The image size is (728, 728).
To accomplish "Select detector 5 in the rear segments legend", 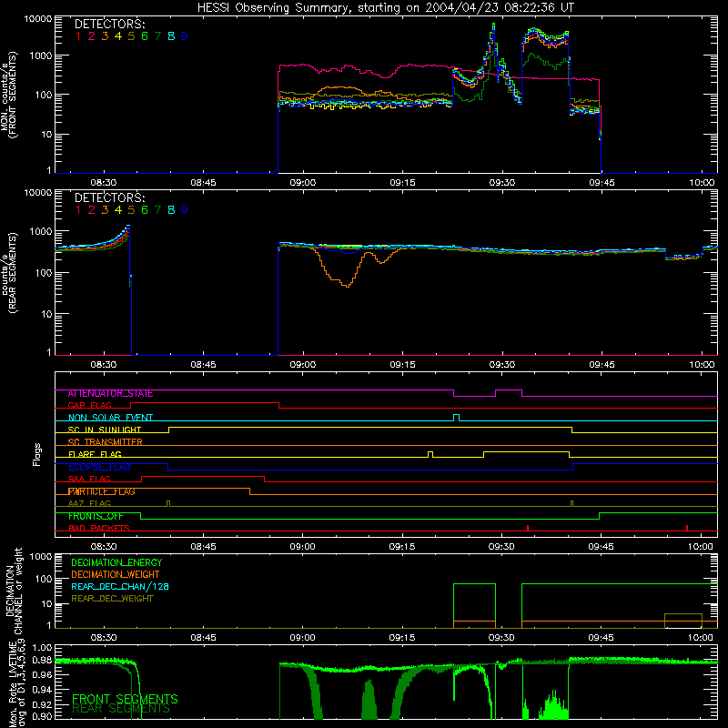I will point(131,210).
